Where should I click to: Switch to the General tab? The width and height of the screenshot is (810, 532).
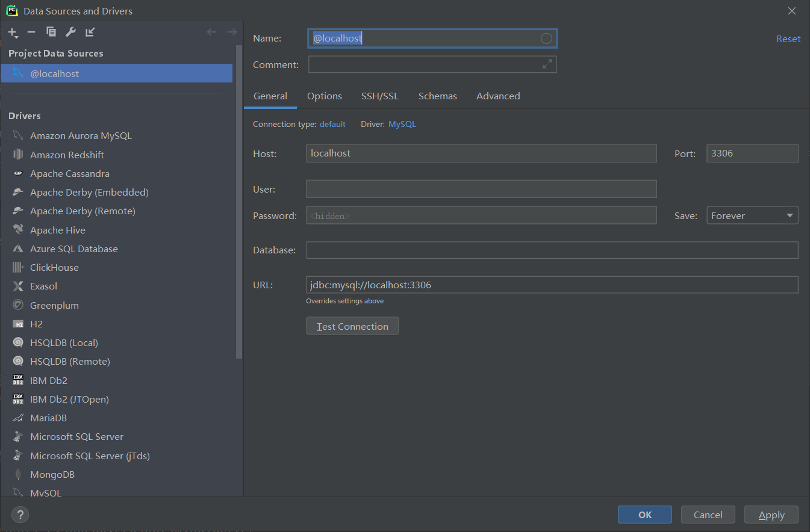tap(270, 96)
